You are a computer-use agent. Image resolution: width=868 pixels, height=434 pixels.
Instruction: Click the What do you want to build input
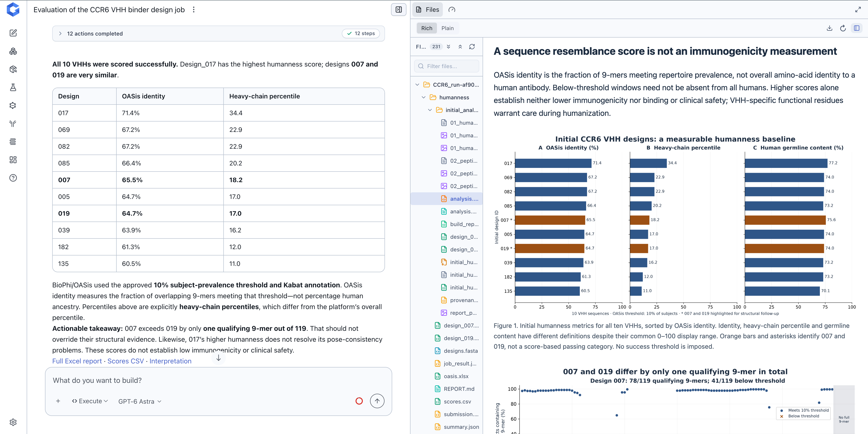218,380
